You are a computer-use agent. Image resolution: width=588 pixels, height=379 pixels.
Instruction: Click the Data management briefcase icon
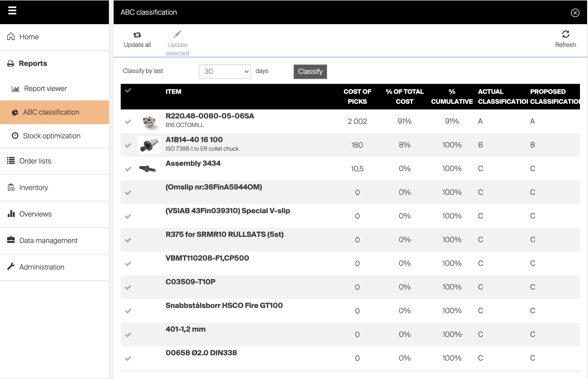click(11, 240)
